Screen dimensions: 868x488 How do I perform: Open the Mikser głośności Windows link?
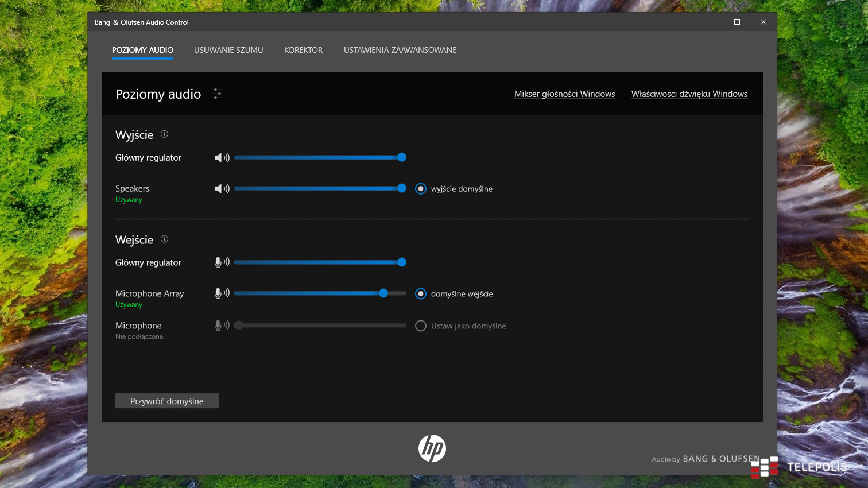[564, 94]
